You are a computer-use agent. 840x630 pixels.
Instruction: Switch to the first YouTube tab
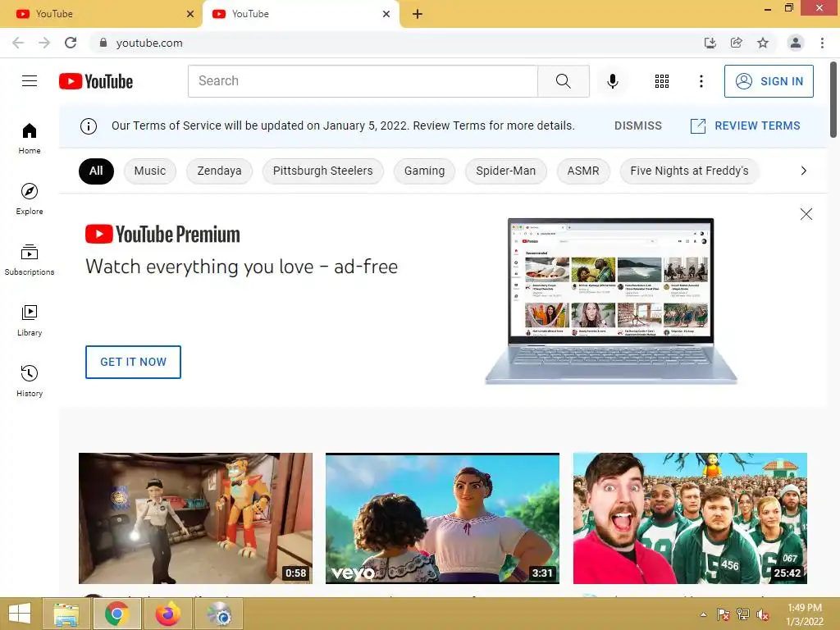pos(101,14)
